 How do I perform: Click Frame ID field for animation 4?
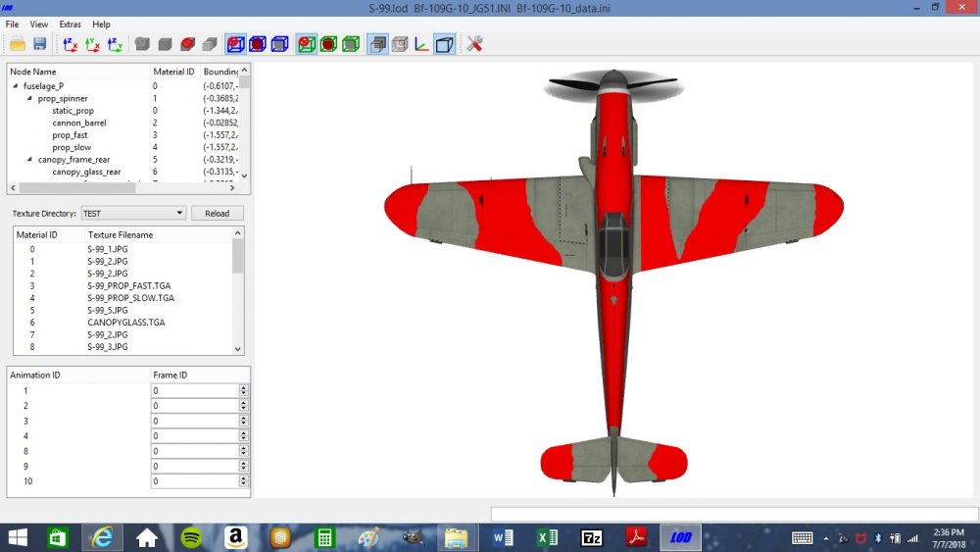click(194, 435)
